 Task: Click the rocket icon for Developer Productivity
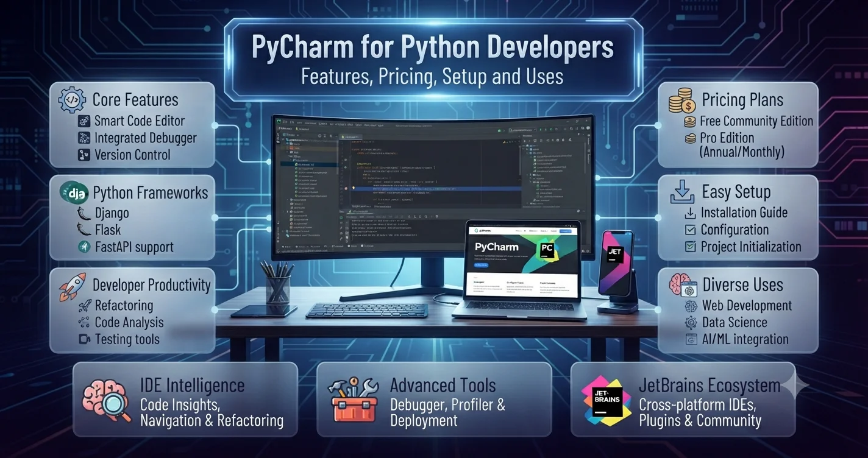pos(73,286)
